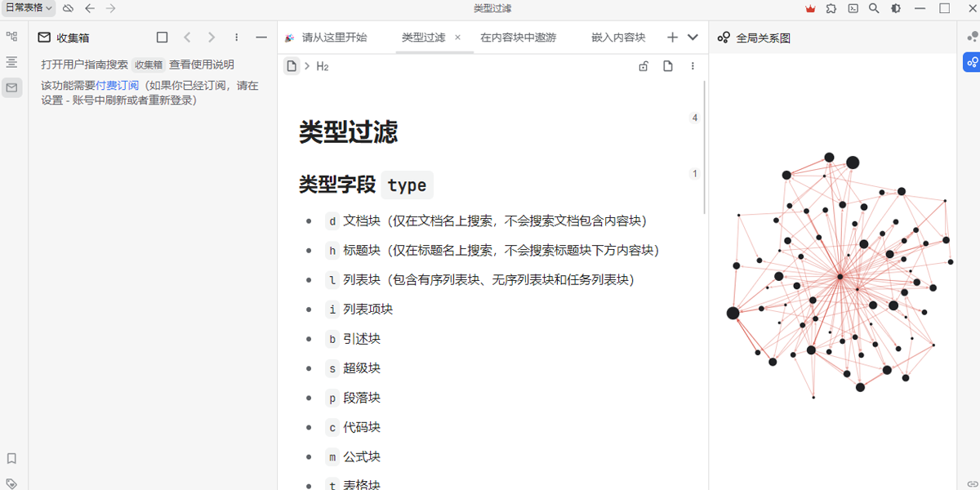The height and width of the screenshot is (490, 980).
Task: Expand the tab list chevron dropdown
Action: click(x=693, y=38)
